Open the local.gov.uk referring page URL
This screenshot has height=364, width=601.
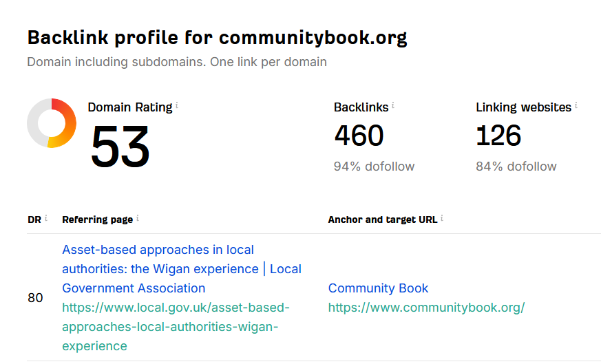[176, 327]
